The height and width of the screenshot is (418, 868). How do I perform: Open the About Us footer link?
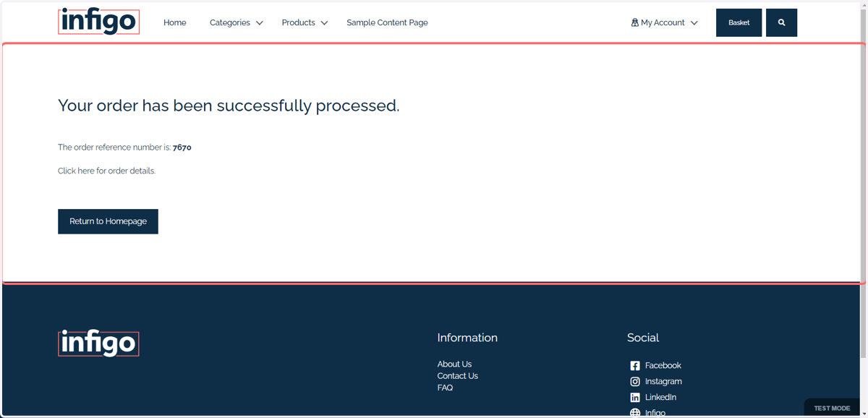coord(454,364)
